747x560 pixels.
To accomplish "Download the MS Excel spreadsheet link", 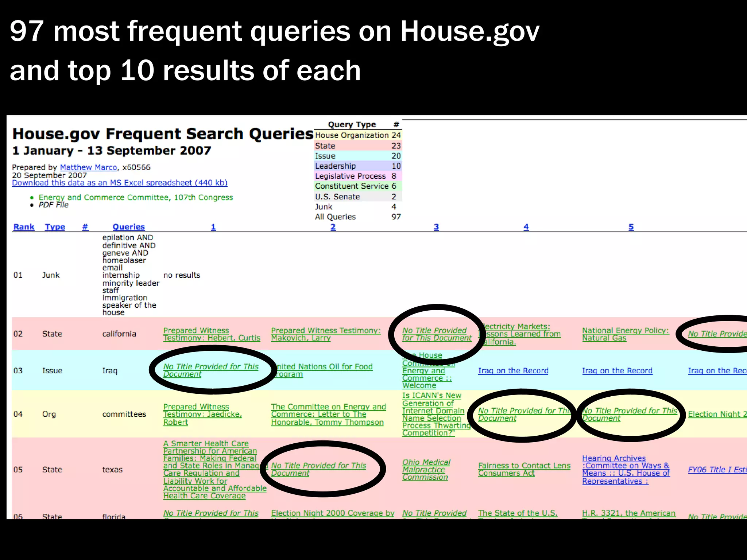I will (x=120, y=183).
